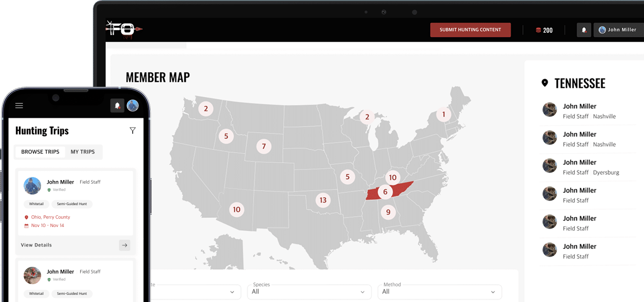Image resolution: width=644 pixels, height=302 pixels.
Task: Click the Wyoming map marker showing 7
Action: (x=264, y=146)
